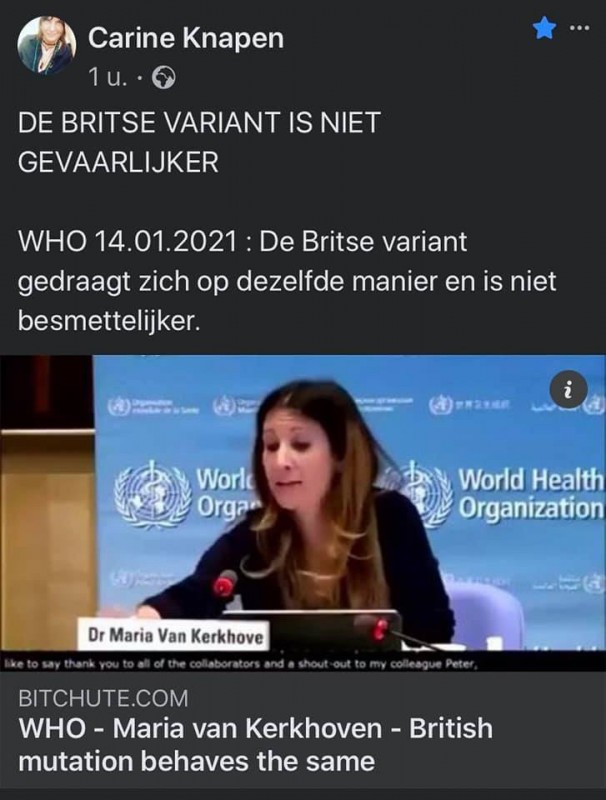
Task: Open Carine Knapen's profile picture
Action: point(47,46)
